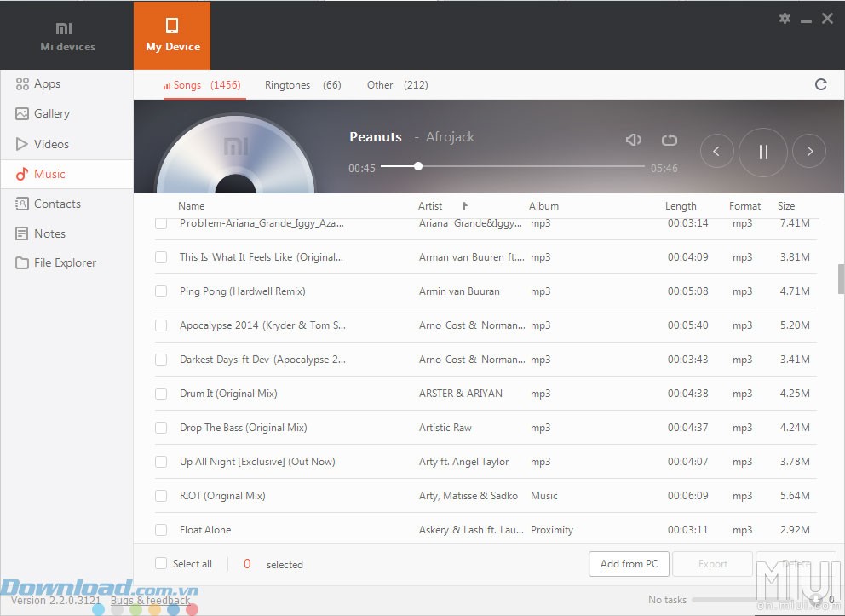845x616 pixels.
Task: Open File Explorer in sidebar
Action: click(x=65, y=263)
